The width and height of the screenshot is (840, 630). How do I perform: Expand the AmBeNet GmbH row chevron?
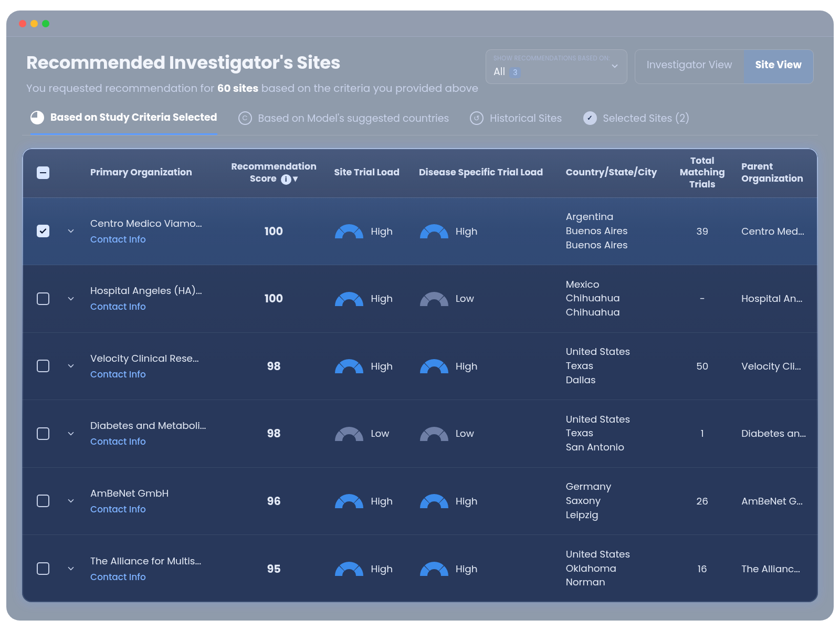(x=71, y=501)
